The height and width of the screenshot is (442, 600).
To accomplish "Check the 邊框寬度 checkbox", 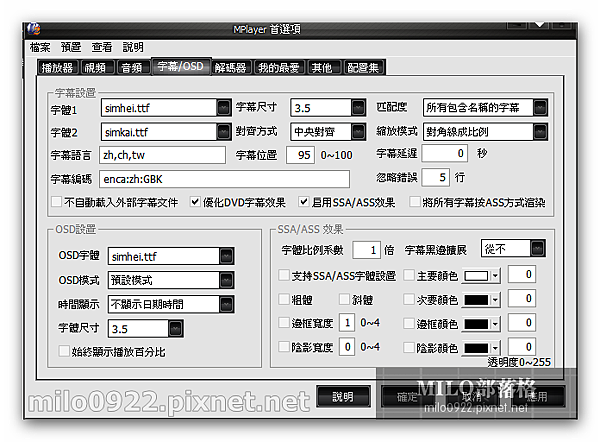I will (x=284, y=323).
